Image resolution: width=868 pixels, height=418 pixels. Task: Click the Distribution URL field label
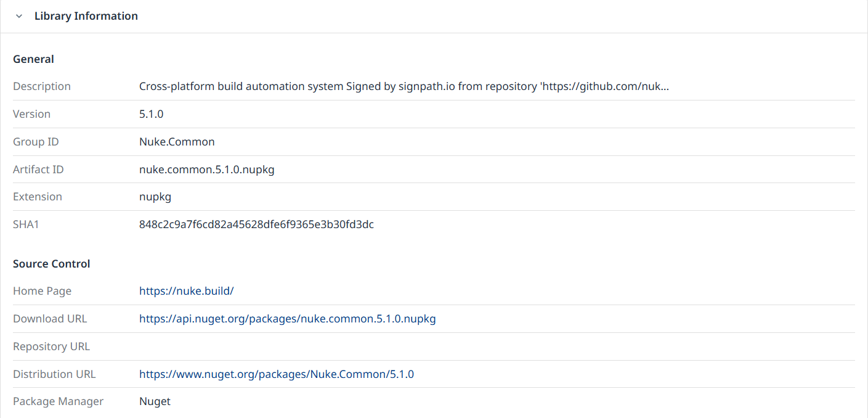[54, 374]
